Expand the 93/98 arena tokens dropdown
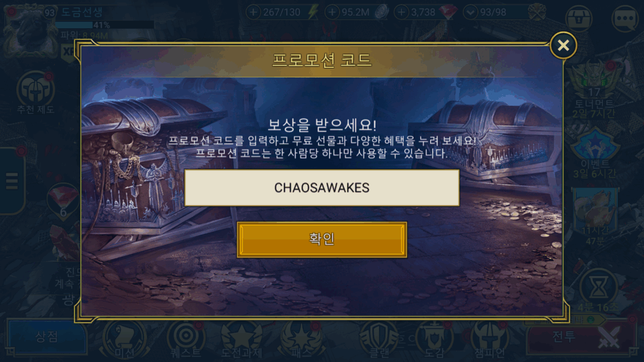This screenshot has width=644, height=362. (x=470, y=13)
